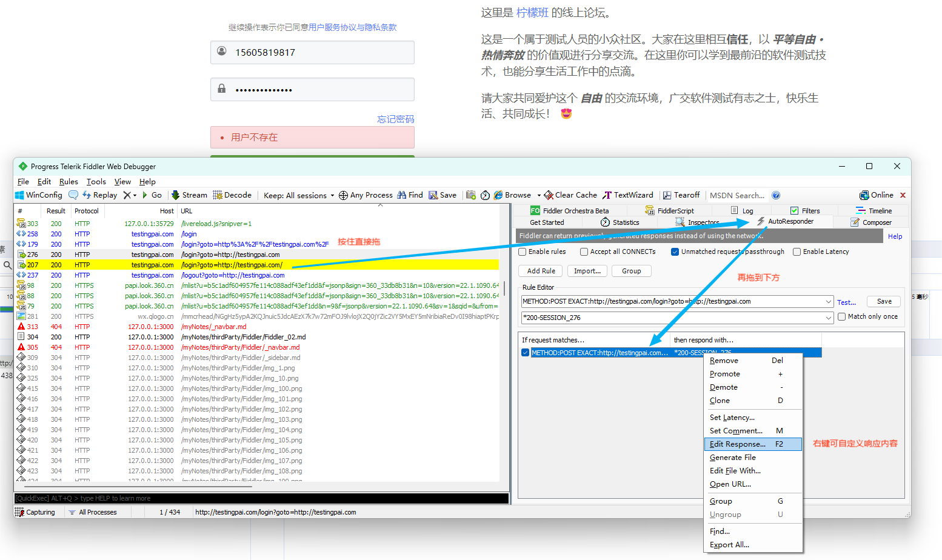Viewport: 942px width, 560px height.
Task: Click the Online network status icon
Action: coord(864,195)
